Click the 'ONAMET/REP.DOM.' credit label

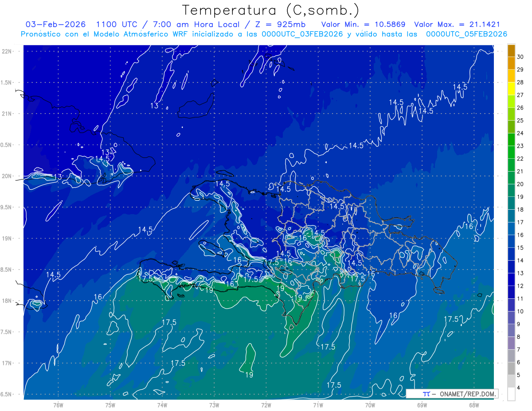[467, 394]
